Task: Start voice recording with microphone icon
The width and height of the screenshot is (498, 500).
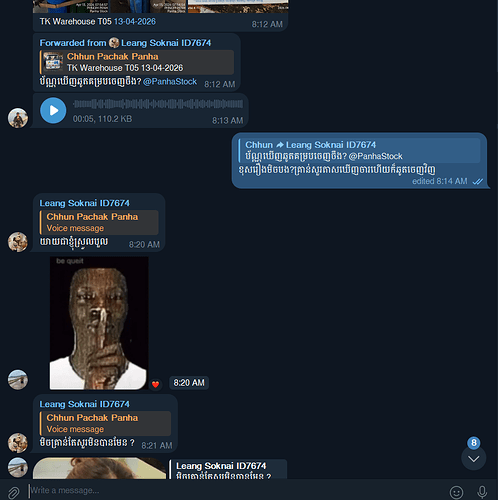Action: click(482, 492)
